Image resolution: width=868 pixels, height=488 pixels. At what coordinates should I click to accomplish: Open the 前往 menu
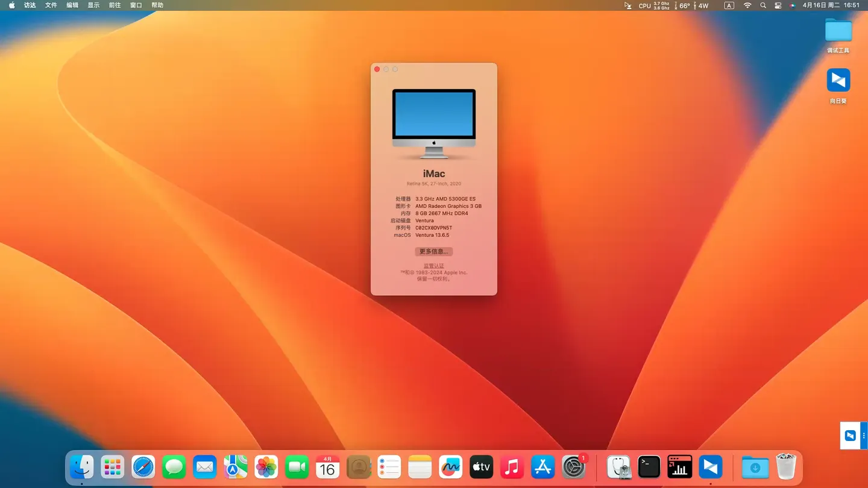click(115, 5)
